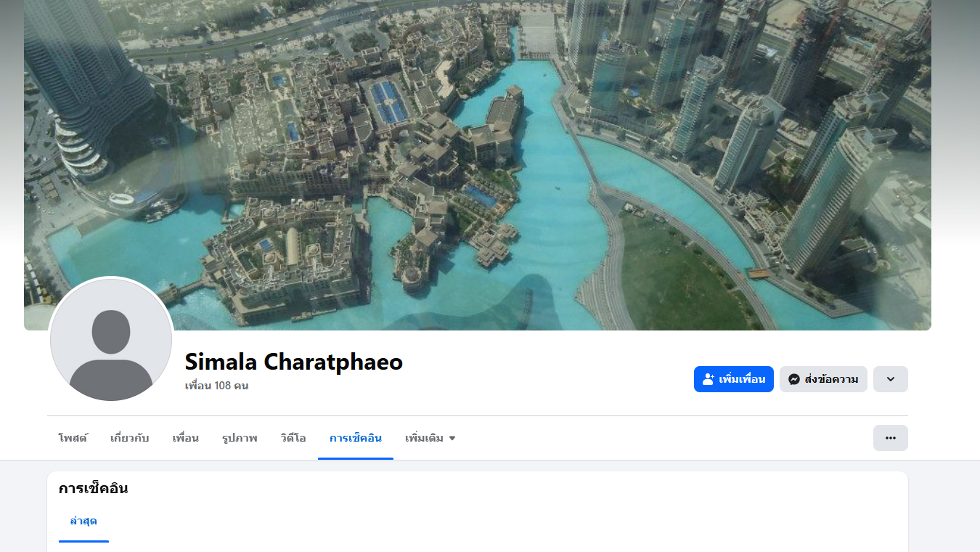Screen dimensions: 980x552
Task: Click the add friend person-plus icon
Action: (x=709, y=379)
